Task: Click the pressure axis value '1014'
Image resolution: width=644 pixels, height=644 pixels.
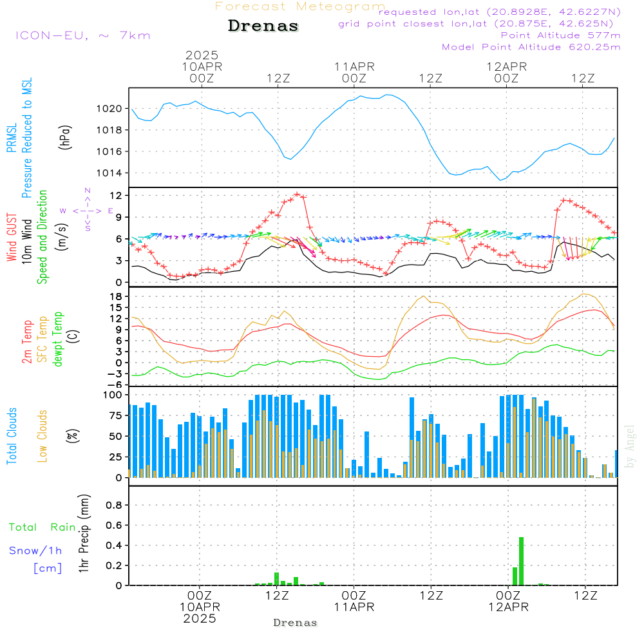Action: click(x=109, y=173)
